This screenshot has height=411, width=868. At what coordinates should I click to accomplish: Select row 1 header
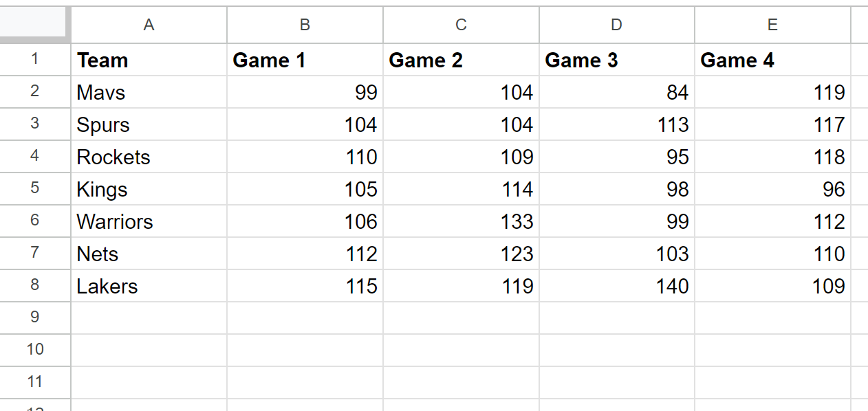35,59
